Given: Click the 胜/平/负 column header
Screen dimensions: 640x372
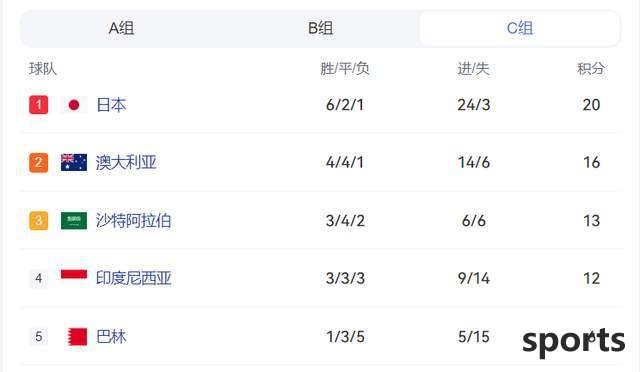Looking at the screenshot, I should click(345, 69).
